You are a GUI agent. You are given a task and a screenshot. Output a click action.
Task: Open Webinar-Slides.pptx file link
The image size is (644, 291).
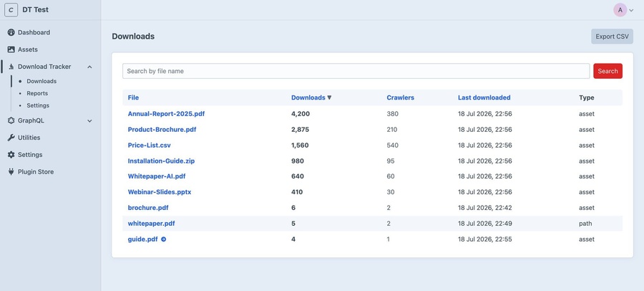[x=160, y=192]
